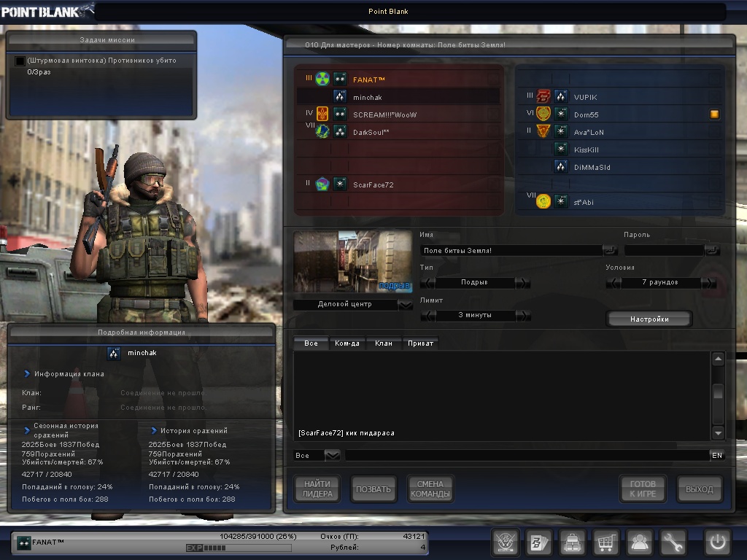Open settings with the wrench icon
This screenshot has height=560, width=747.
(x=672, y=542)
